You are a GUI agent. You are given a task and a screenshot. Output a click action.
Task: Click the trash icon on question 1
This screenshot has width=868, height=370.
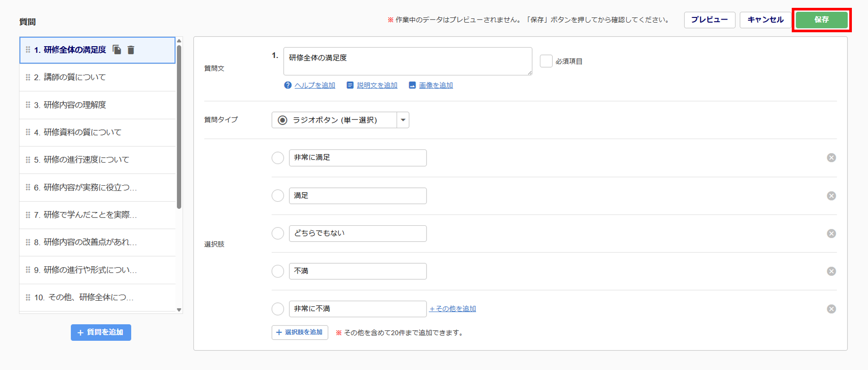click(131, 50)
